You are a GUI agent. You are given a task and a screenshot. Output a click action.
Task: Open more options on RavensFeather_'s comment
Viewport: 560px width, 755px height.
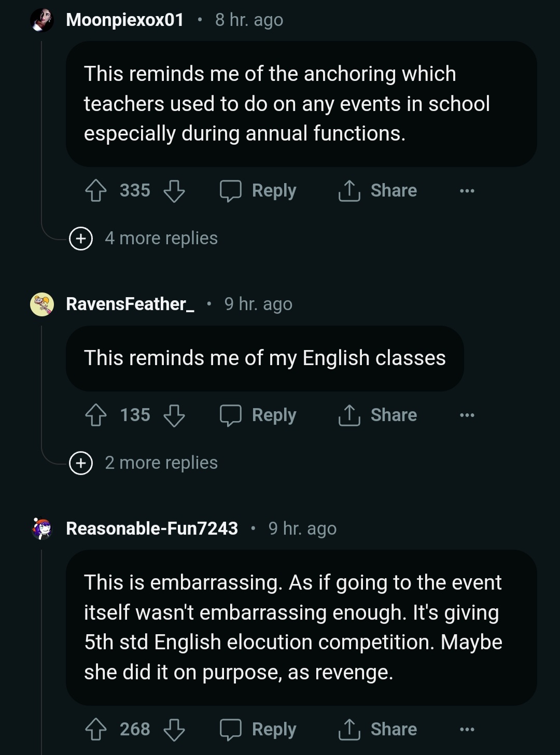467,415
